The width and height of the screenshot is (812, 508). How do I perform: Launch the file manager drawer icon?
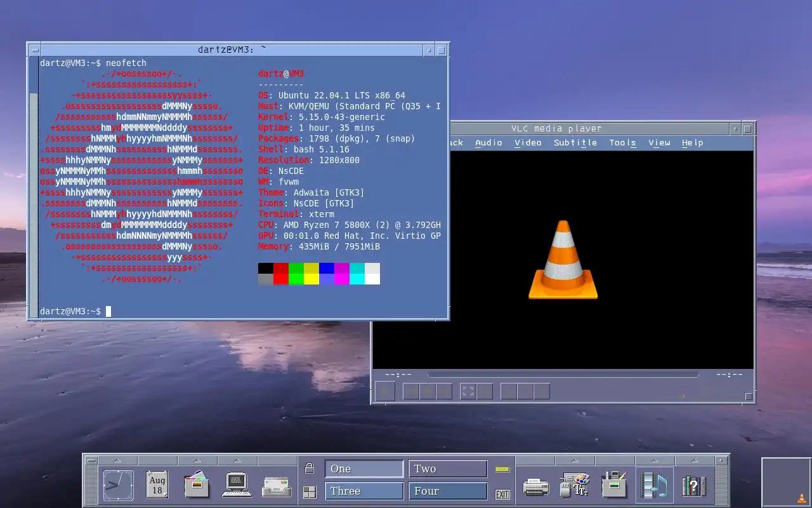[197, 486]
